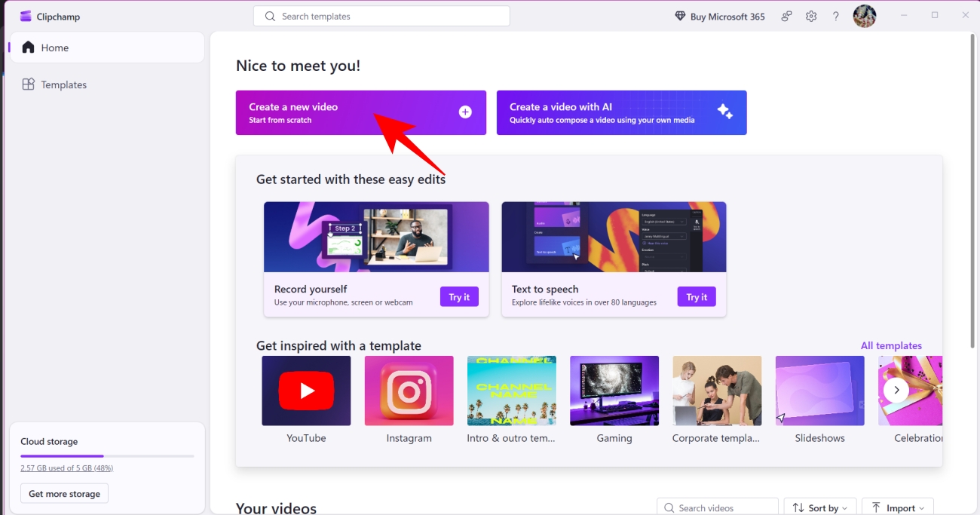Click Get started with these easy edits heading
The image size is (980, 515).
tap(351, 179)
